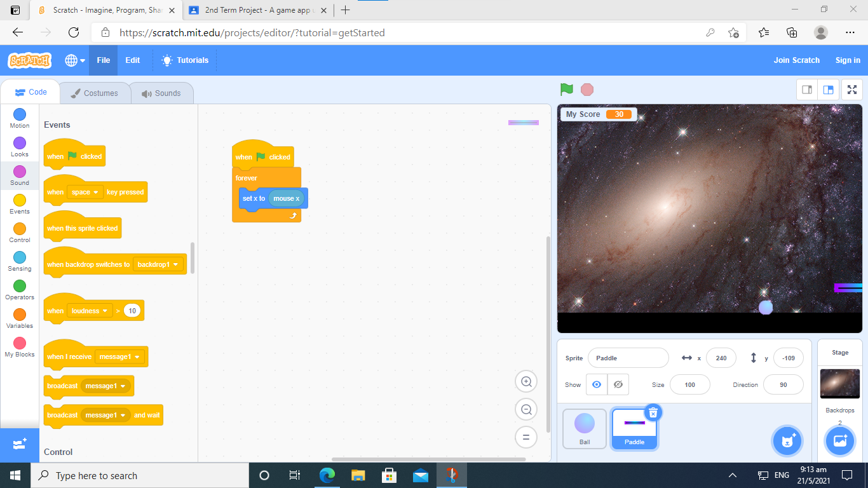Click the Join Scratch link
This screenshot has width=868, height=488.
click(796, 60)
